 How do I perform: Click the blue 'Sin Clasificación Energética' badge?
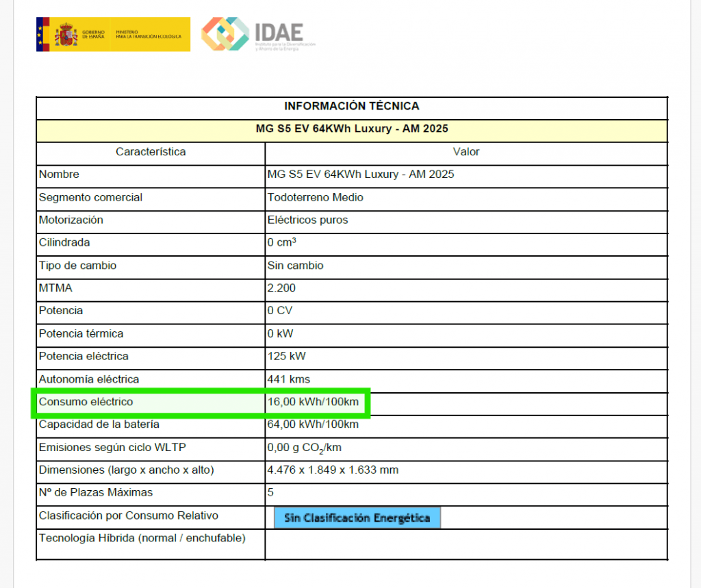(x=357, y=517)
